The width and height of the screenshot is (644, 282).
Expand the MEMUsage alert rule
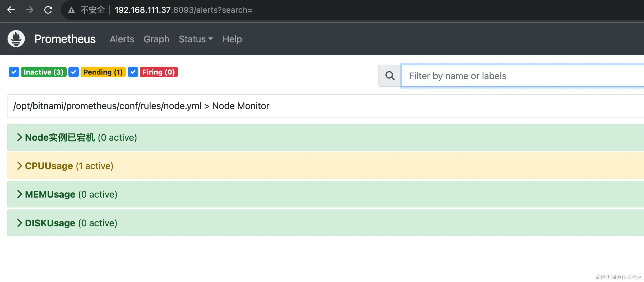pos(325,194)
